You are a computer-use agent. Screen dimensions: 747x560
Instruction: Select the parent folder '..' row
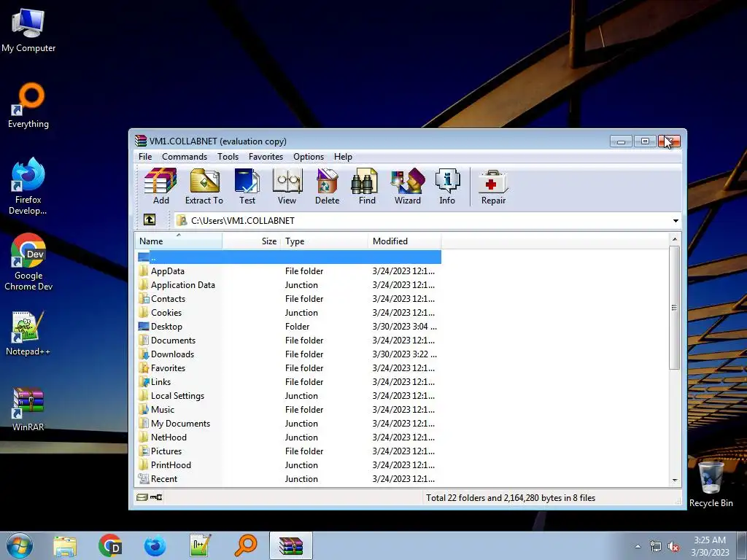pyautogui.click(x=289, y=257)
